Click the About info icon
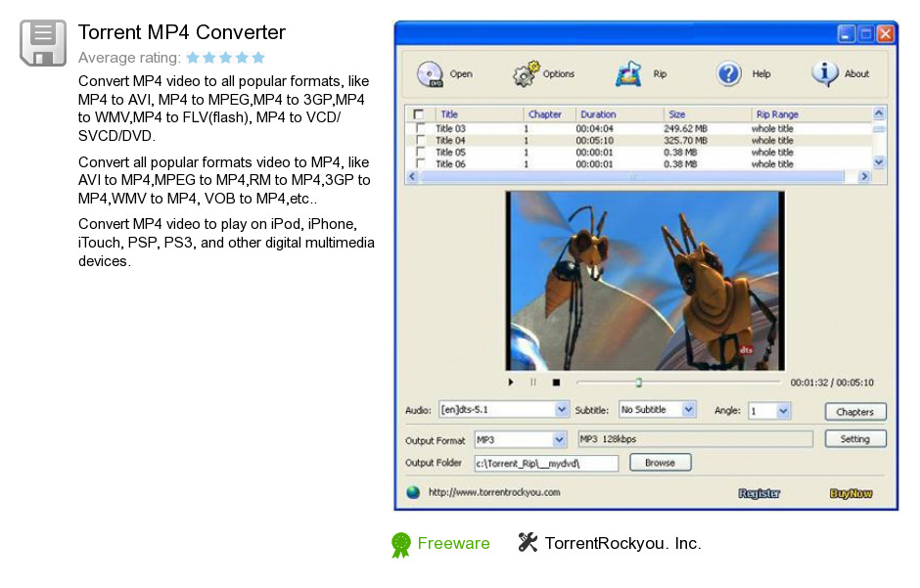The image size is (920, 588). [x=825, y=74]
